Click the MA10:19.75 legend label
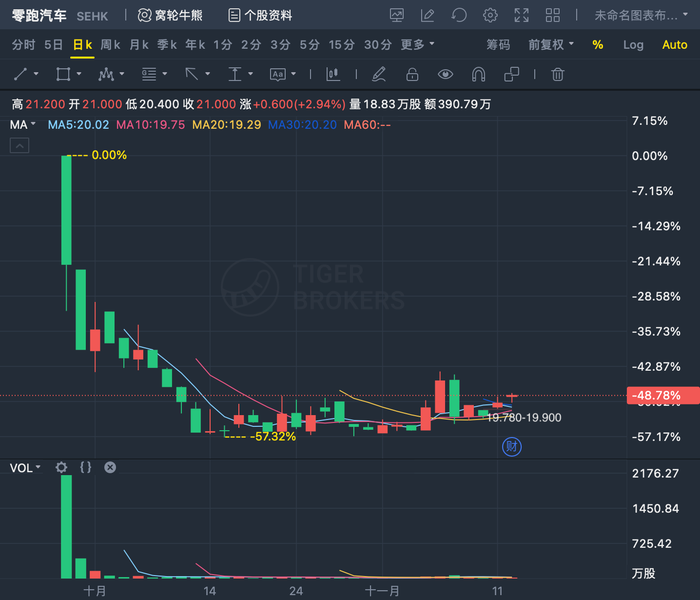This screenshot has height=600, width=700. (151, 125)
